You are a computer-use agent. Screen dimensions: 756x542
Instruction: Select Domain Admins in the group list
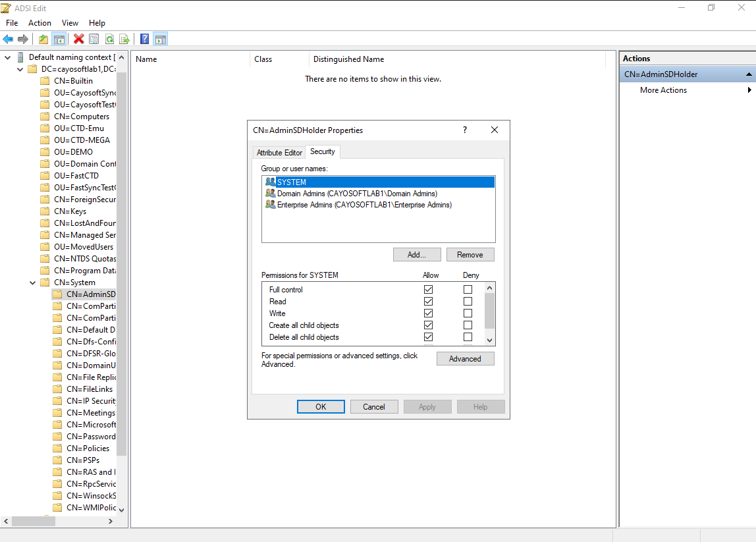tap(356, 194)
